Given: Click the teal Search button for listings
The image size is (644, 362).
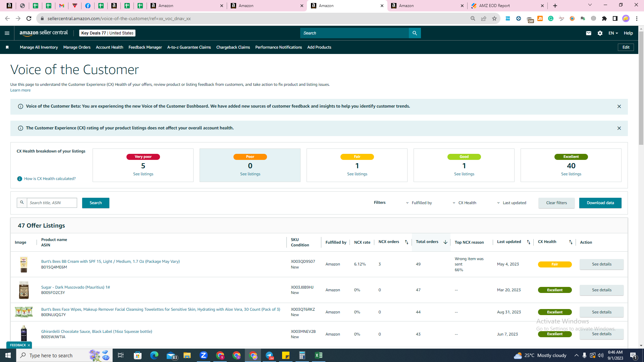Looking at the screenshot, I should (96, 203).
